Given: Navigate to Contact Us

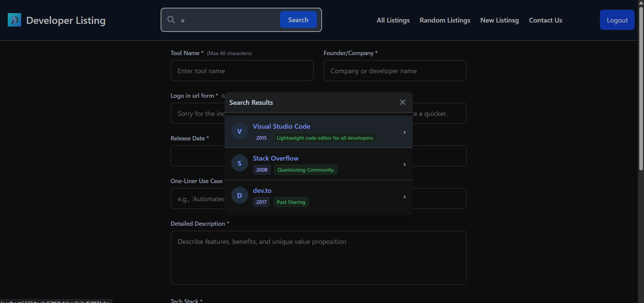Looking at the screenshot, I should [x=545, y=20].
